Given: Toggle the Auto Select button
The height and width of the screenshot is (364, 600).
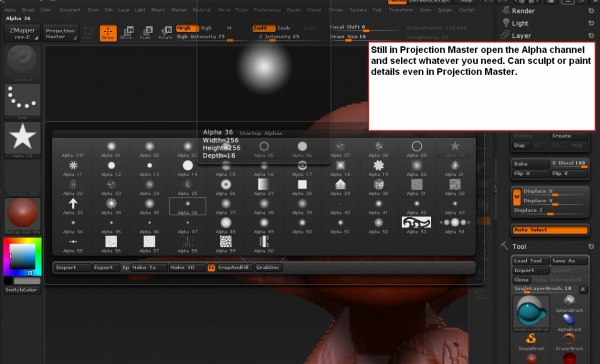Looking at the screenshot, I should [x=550, y=230].
